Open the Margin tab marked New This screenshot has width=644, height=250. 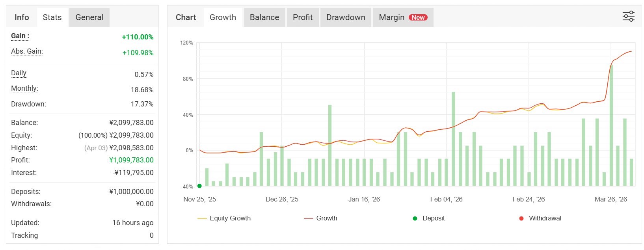coord(402,17)
